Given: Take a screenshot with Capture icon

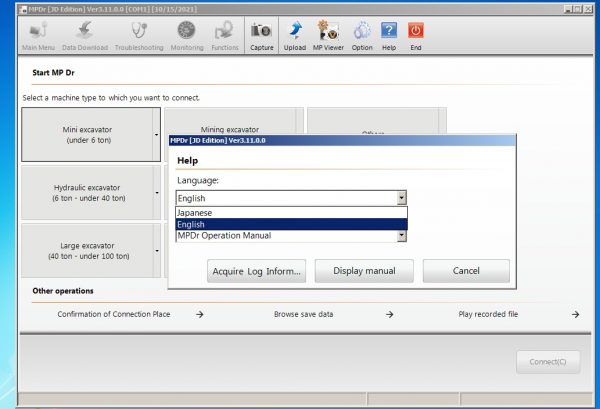Looking at the screenshot, I should pos(262,36).
